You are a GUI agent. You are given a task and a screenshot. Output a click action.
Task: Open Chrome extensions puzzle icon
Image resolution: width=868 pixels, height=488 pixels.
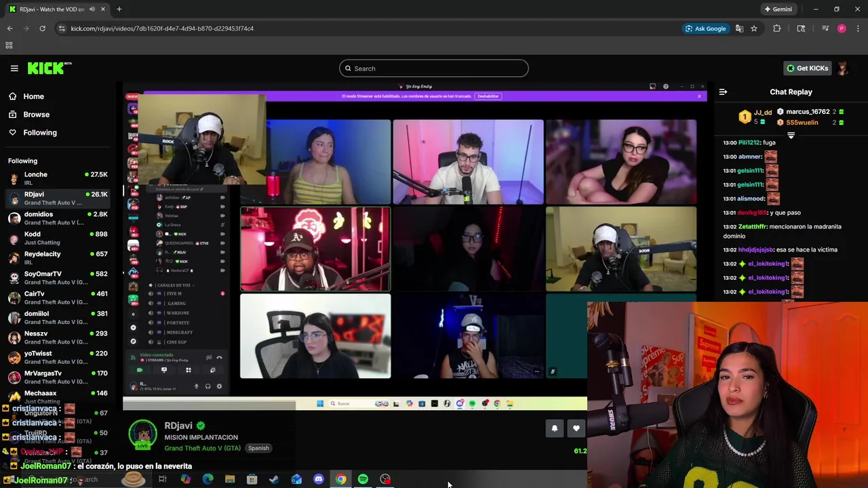[776, 28]
